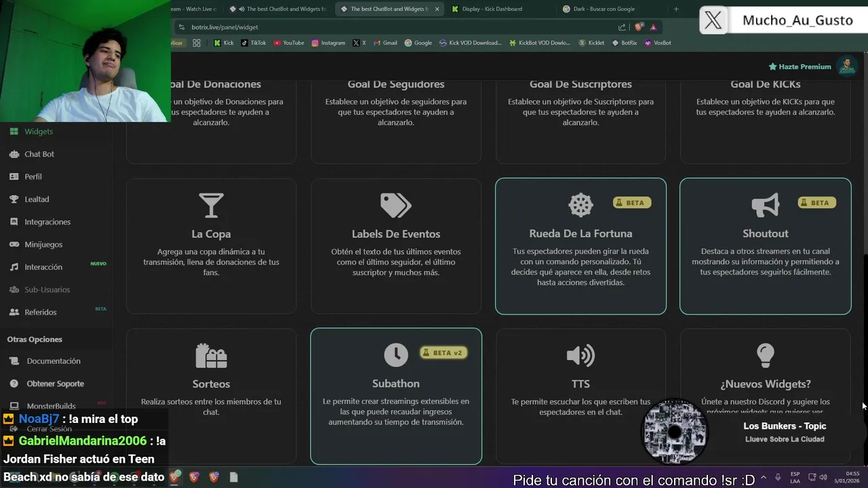Open the Goal De Seguidores card title
Screen dimensions: 868x488
coord(396,84)
